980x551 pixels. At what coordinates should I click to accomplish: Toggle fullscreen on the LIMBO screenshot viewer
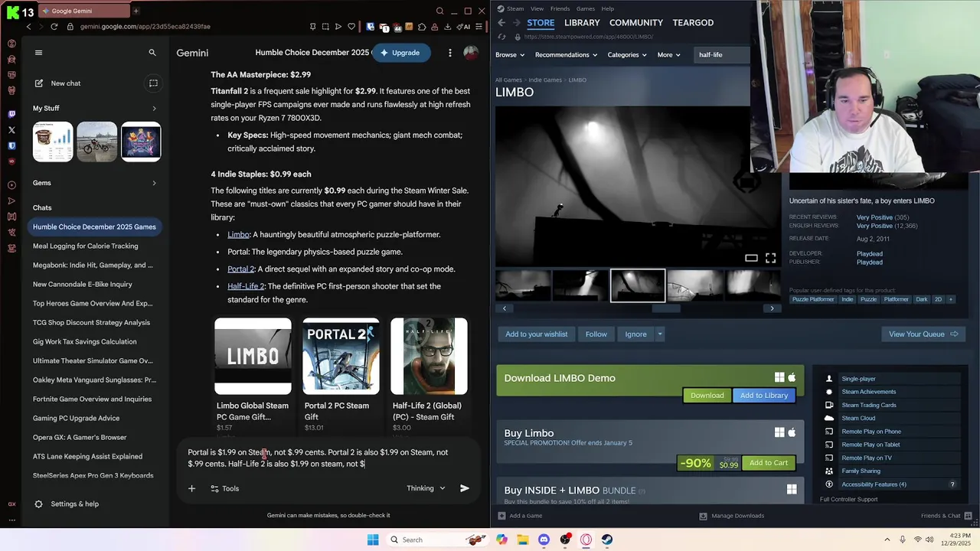click(x=771, y=258)
